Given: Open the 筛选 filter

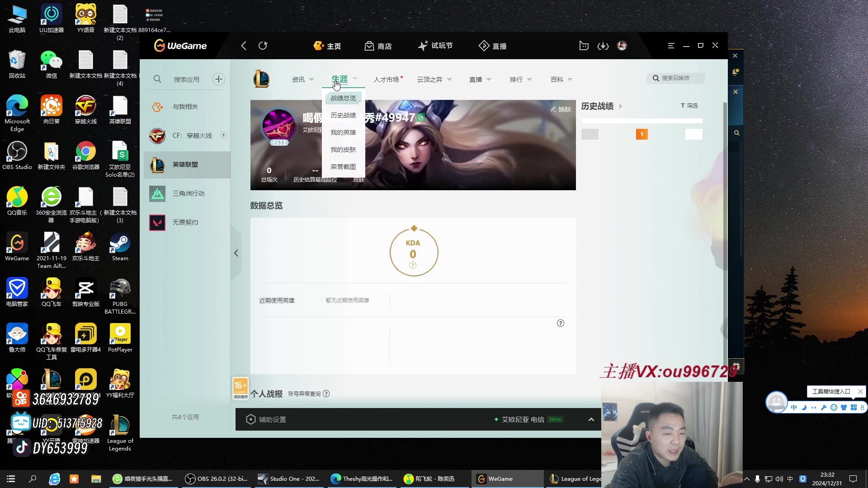Looking at the screenshot, I should click(x=689, y=106).
